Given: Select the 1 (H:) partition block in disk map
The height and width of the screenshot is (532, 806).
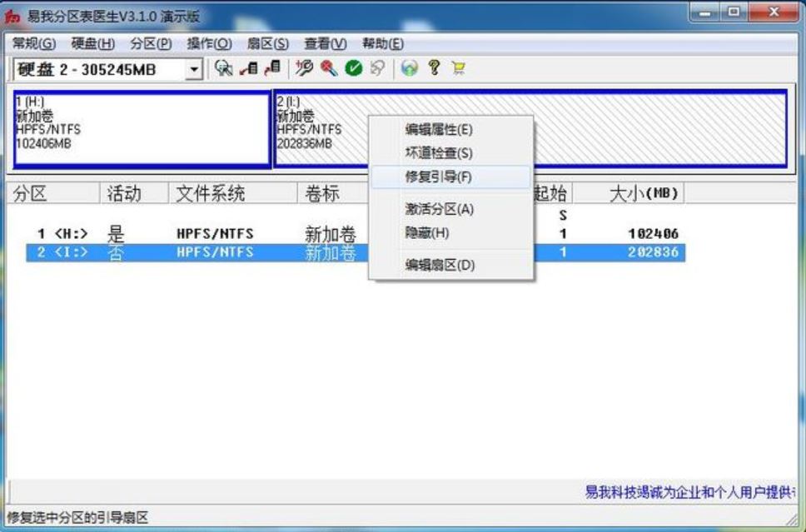Looking at the screenshot, I should tap(142, 129).
